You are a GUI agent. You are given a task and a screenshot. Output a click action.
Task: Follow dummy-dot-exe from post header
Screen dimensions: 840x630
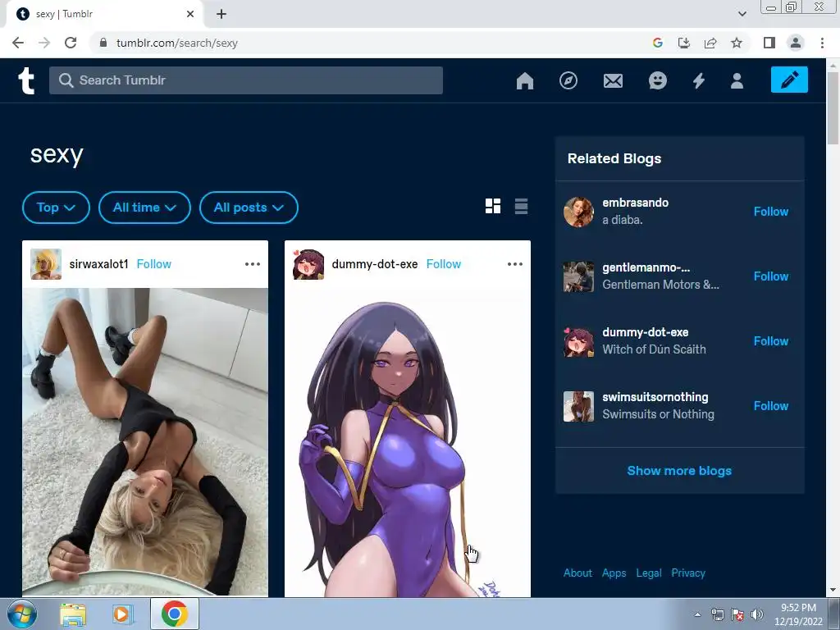pos(444,264)
